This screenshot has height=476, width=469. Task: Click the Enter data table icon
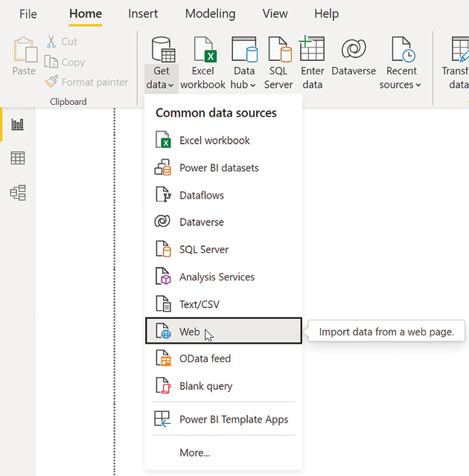pos(312,48)
